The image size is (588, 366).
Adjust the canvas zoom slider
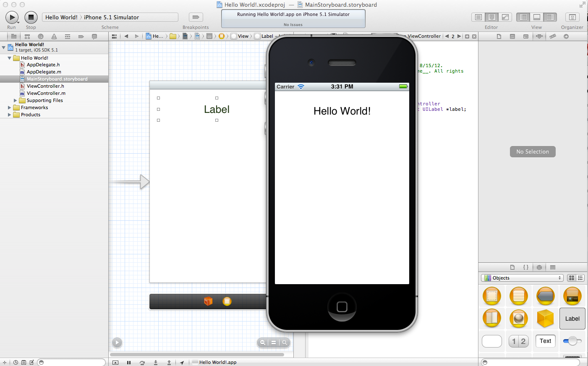pyautogui.click(x=274, y=342)
